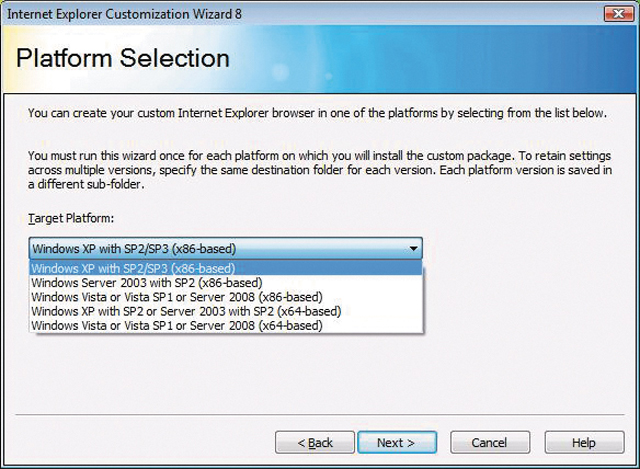Click the blank header banner beside Platform Selection

450,57
